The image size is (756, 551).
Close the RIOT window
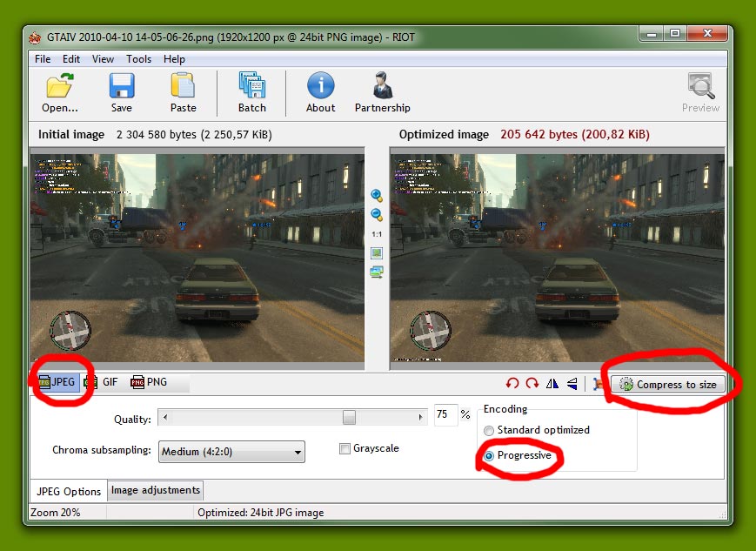pyautogui.click(x=707, y=33)
